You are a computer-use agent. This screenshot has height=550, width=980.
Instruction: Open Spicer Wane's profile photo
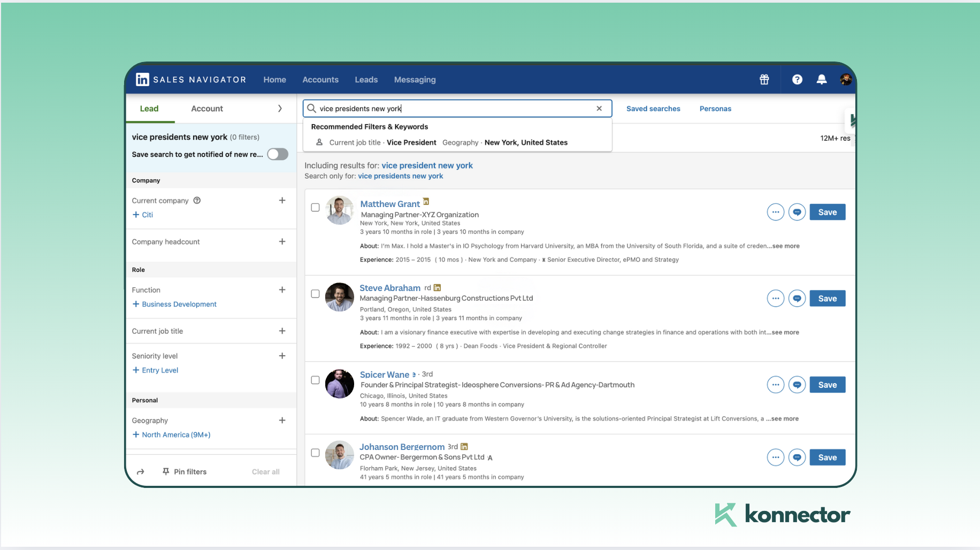[340, 384]
